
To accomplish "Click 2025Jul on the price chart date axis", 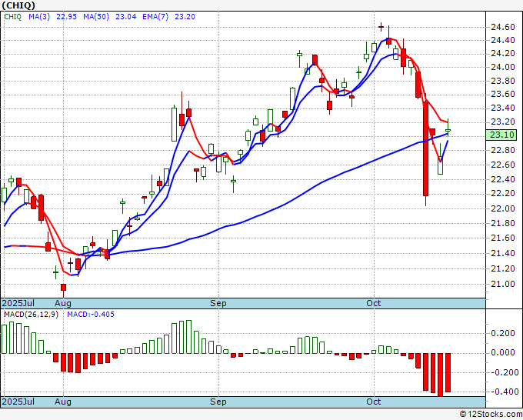I will click(18, 303).
